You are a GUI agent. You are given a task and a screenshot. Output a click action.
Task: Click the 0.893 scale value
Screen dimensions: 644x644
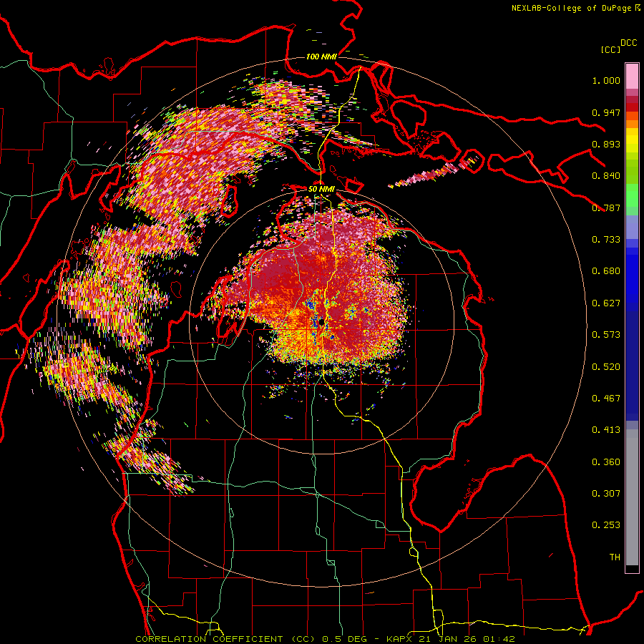[606, 144]
